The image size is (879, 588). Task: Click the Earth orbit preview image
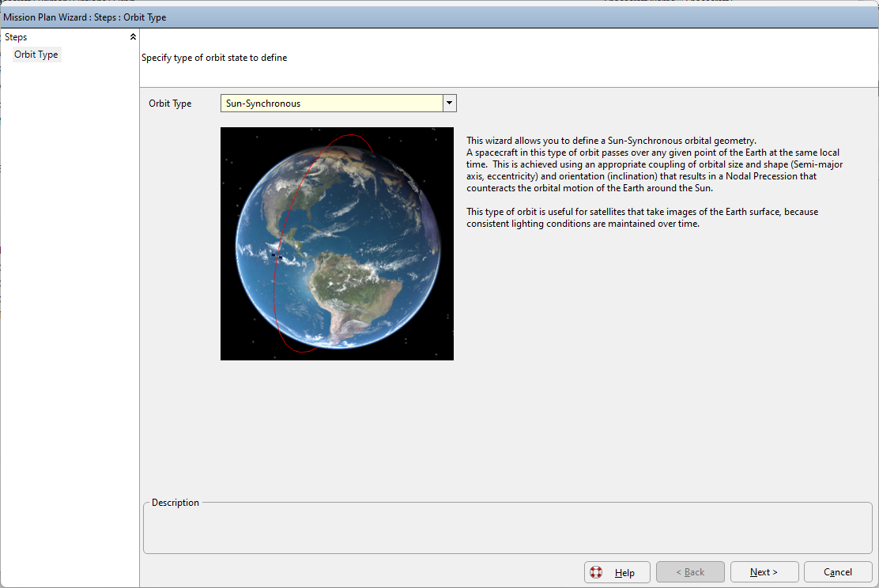coord(337,244)
